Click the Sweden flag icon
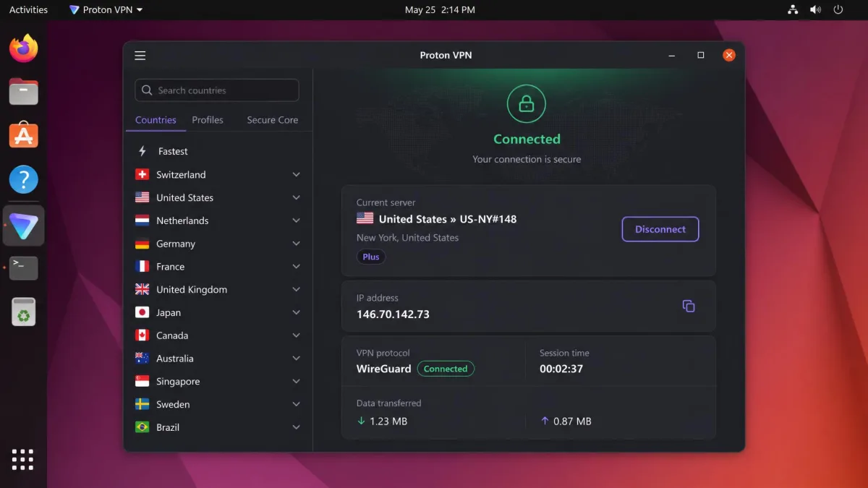The width and height of the screenshot is (868, 488). point(142,404)
